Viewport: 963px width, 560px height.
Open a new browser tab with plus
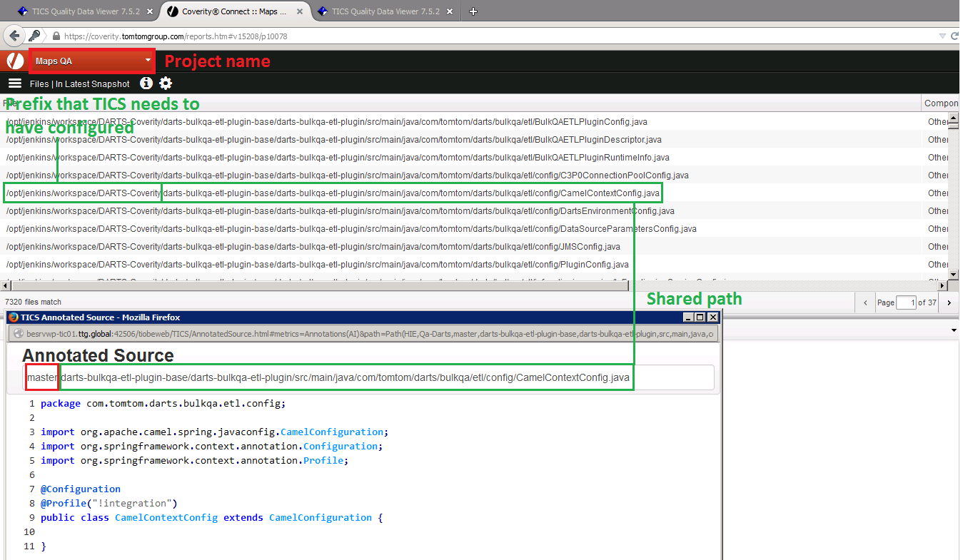pyautogui.click(x=473, y=11)
